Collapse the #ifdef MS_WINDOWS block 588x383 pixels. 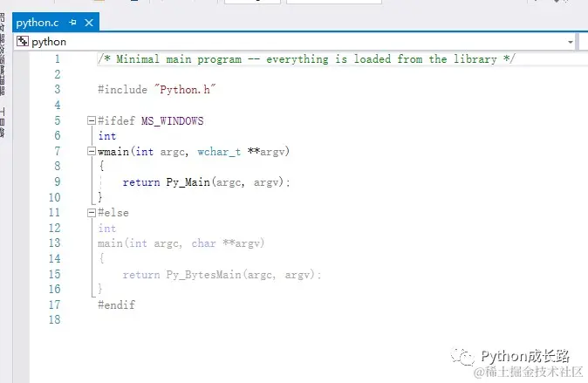pyautogui.click(x=92, y=120)
